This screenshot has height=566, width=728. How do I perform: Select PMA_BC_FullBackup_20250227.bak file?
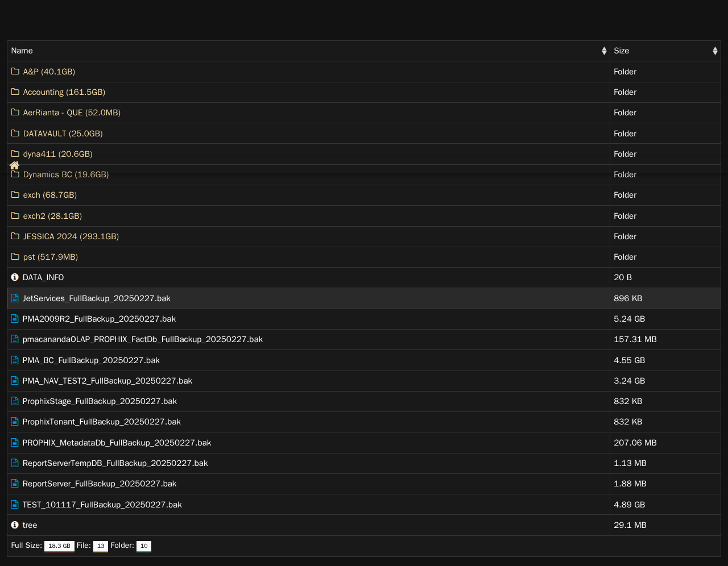point(91,360)
